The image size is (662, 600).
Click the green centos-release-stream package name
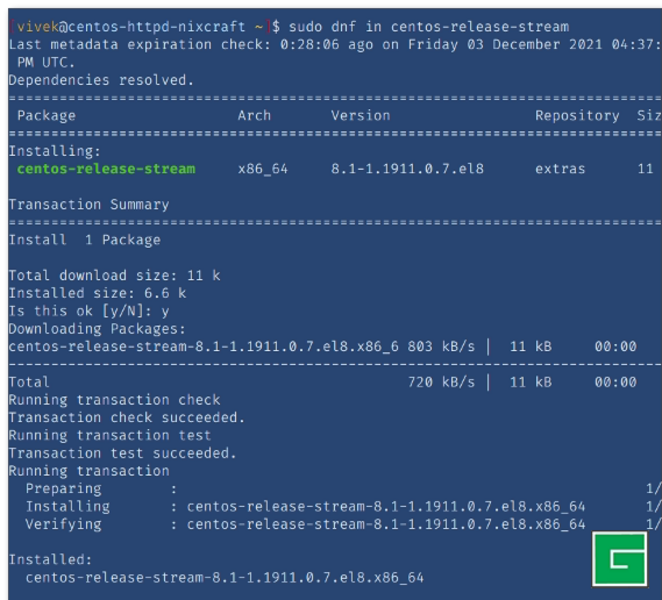[106, 168]
